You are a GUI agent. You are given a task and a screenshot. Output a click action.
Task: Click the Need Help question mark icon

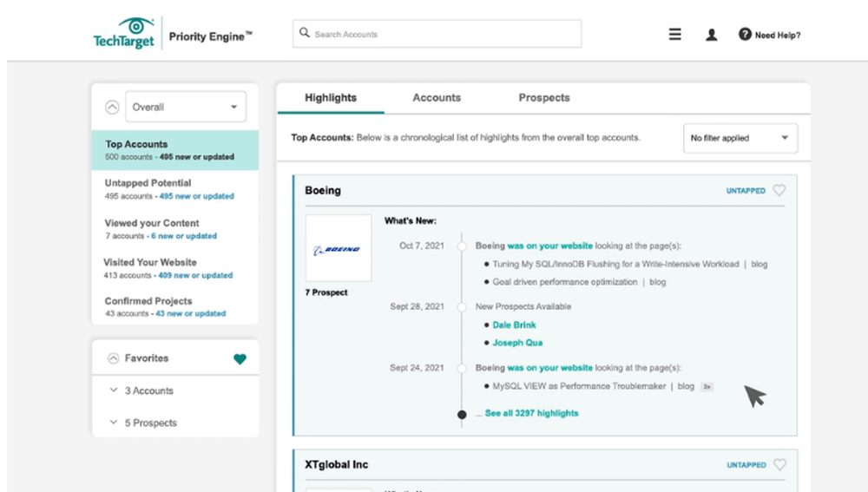pyautogui.click(x=745, y=35)
